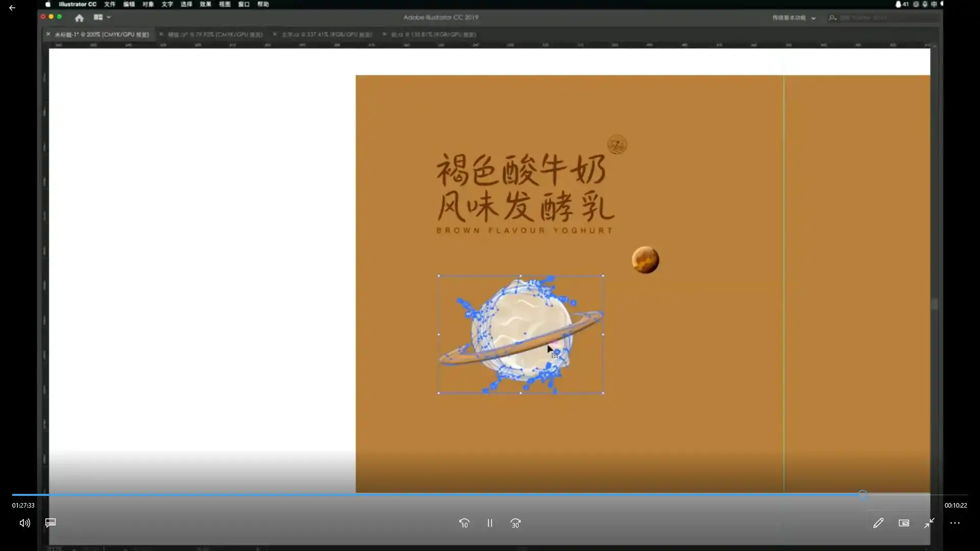Click the pencil edit icon
The image size is (980, 551).
pos(878,523)
